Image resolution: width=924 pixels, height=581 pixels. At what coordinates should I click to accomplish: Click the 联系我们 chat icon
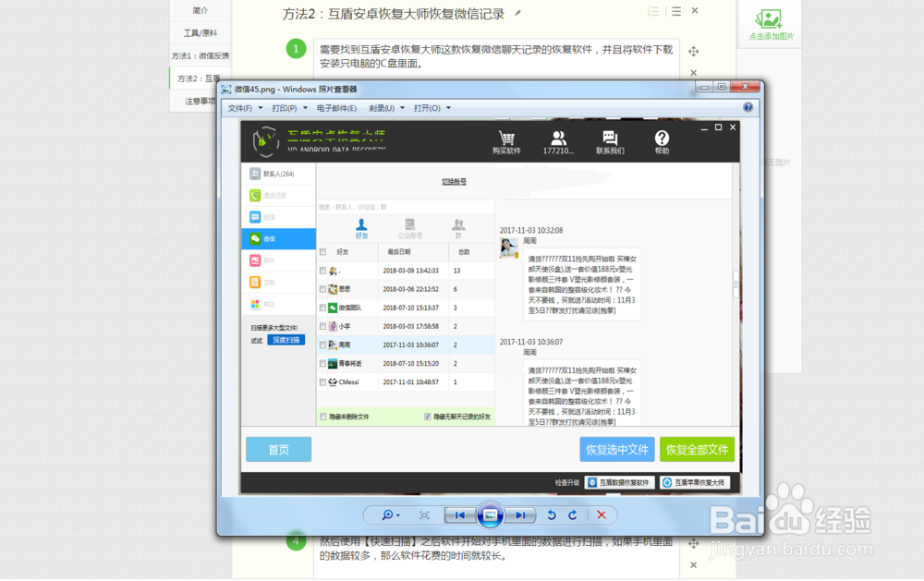click(x=610, y=139)
